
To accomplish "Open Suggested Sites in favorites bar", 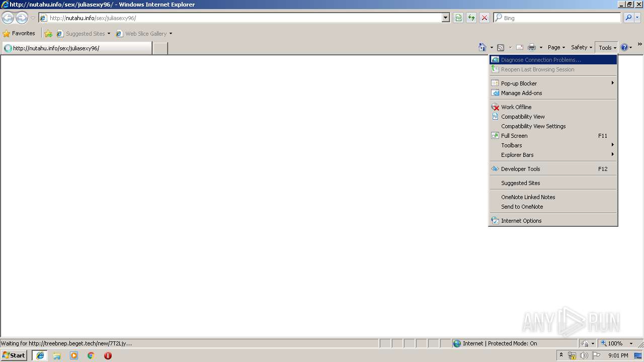I will [83, 34].
